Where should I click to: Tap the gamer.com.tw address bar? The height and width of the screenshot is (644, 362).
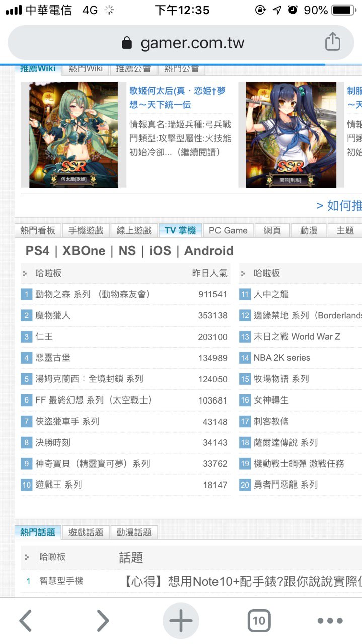click(181, 43)
